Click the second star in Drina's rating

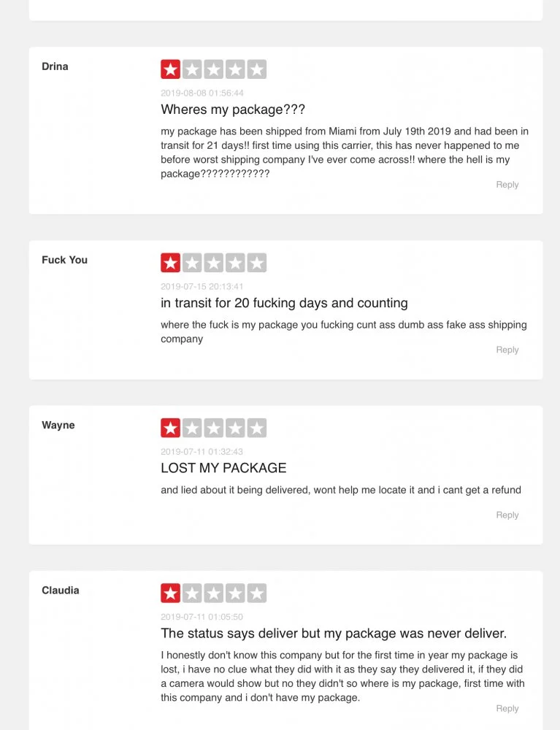pyautogui.click(x=192, y=69)
